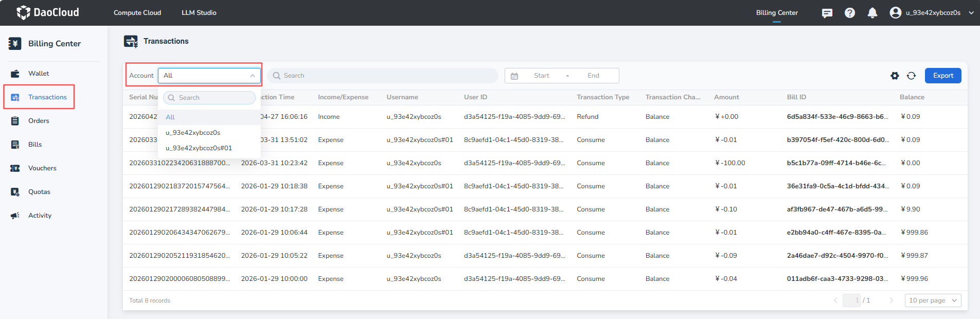Open table column settings gear
Image resolution: width=980 pixels, height=319 pixels.
pyautogui.click(x=895, y=76)
